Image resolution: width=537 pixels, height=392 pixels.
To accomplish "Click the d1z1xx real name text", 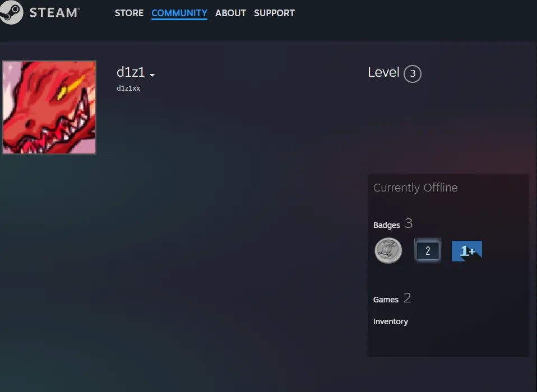I will 128,88.
